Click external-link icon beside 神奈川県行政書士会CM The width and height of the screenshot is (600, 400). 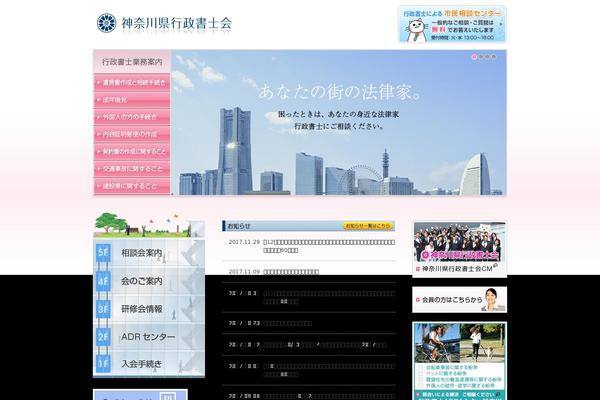pyautogui.click(x=496, y=266)
